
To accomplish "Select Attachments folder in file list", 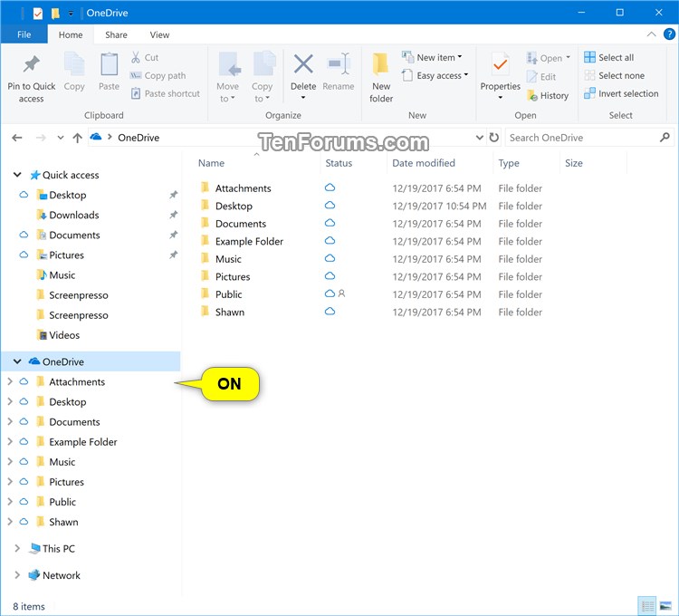I will point(243,188).
